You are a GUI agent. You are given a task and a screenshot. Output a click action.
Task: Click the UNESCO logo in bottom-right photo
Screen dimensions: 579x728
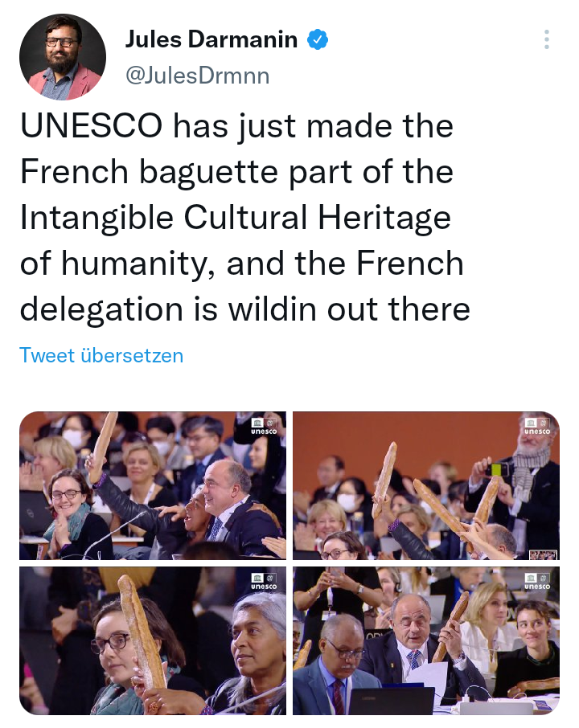click(x=536, y=581)
